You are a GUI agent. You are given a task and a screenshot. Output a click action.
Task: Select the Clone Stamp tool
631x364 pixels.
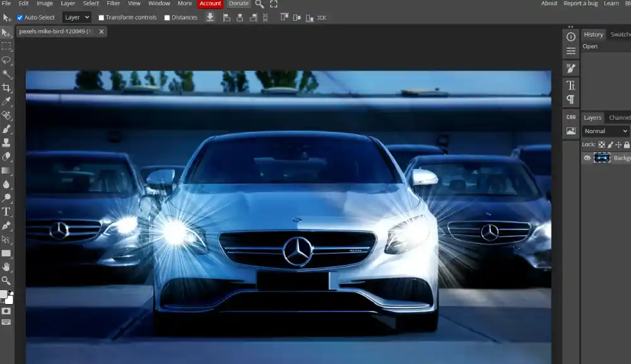click(6, 143)
